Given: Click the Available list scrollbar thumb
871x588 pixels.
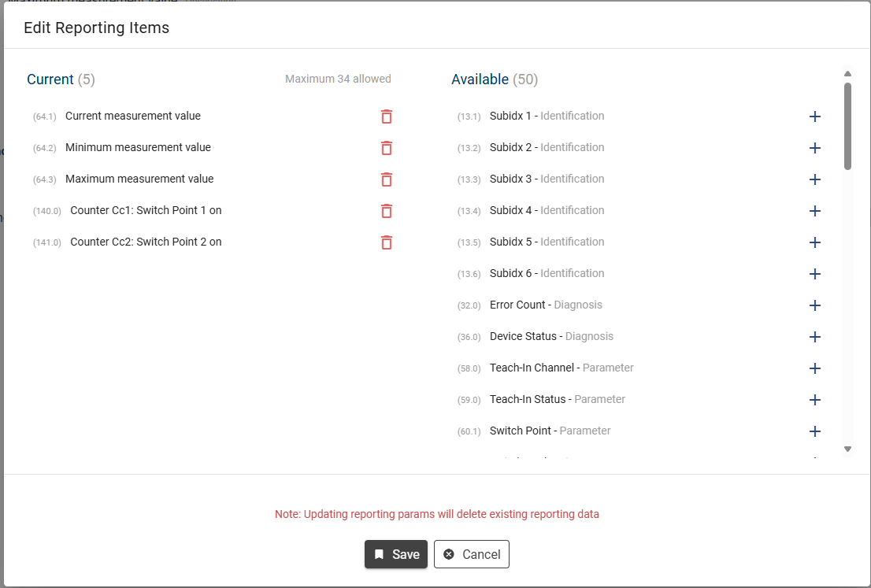Looking at the screenshot, I should [x=847, y=126].
